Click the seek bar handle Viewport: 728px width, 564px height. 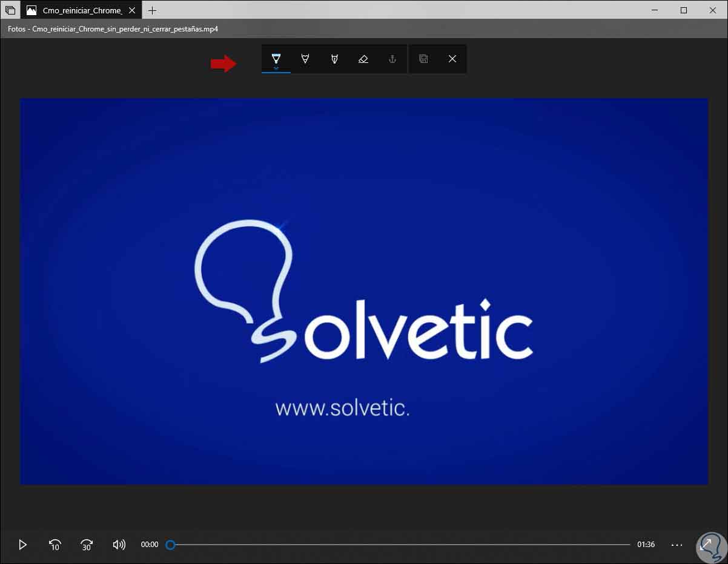tap(171, 545)
